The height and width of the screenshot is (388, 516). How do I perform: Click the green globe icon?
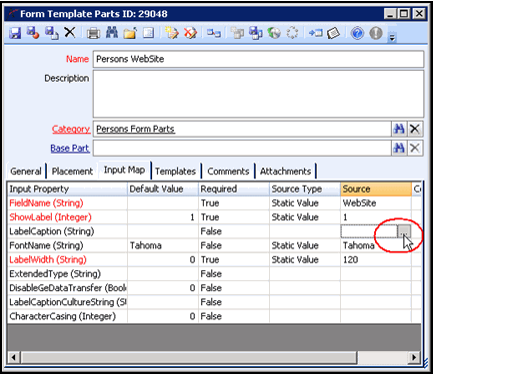tap(274, 33)
